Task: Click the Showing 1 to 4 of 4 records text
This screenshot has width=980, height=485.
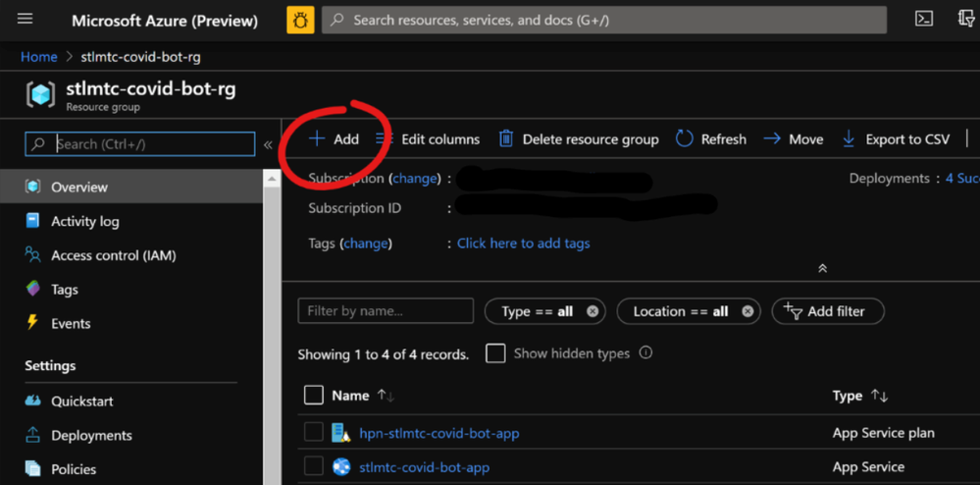Action: [384, 354]
